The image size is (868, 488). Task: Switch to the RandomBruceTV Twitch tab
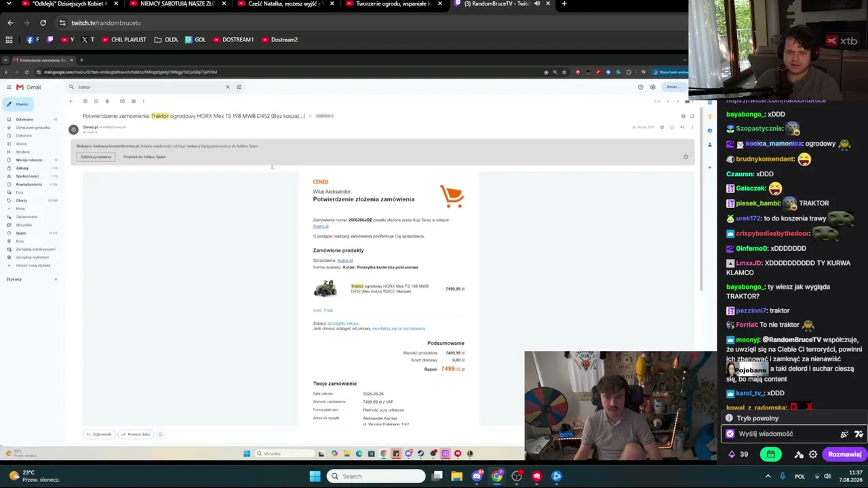502,3
